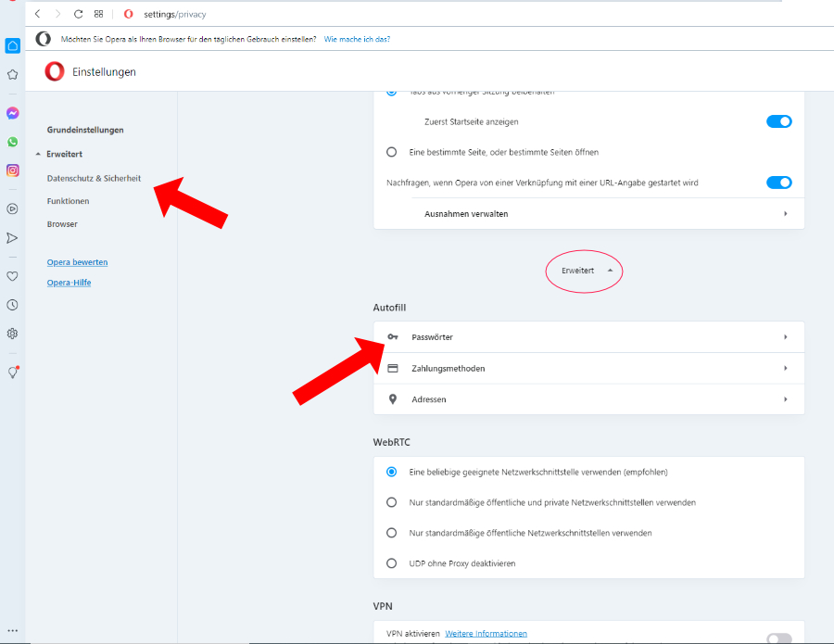Screen dimensions: 834x644
Task: Open Zahlungsmethoden settings row
Action: 588,369
